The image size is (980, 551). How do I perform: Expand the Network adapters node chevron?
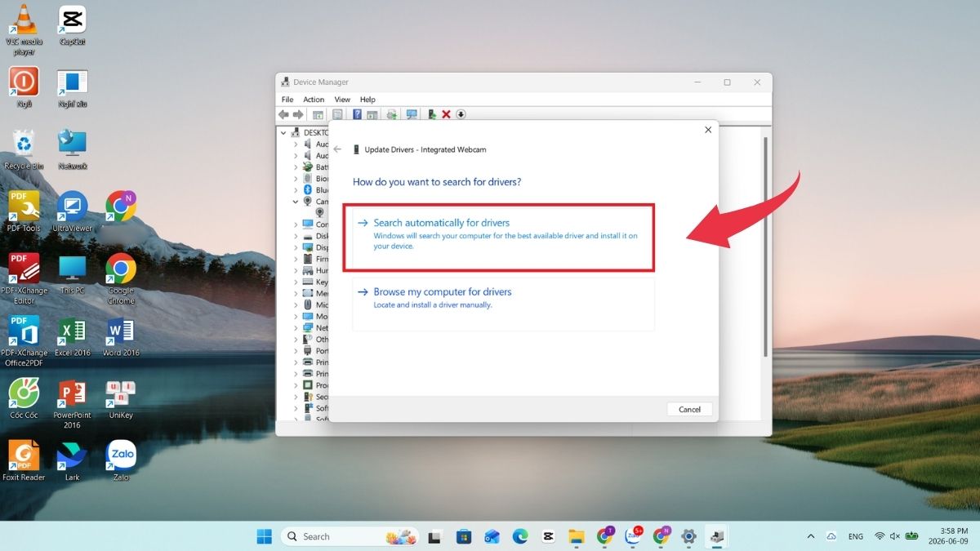tap(296, 327)
